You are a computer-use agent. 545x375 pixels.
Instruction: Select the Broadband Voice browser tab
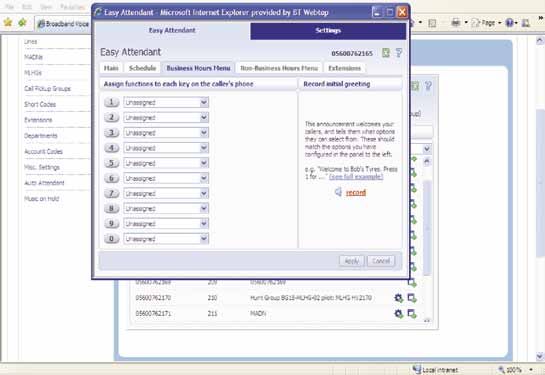coord(63,24)
